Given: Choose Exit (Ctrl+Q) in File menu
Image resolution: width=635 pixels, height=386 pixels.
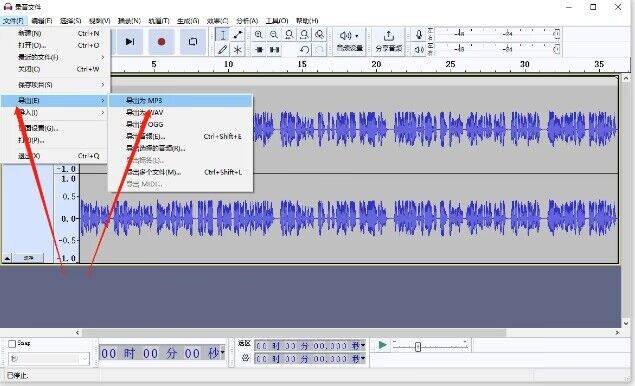Looking at the screenshot, I should pos(55,156).
